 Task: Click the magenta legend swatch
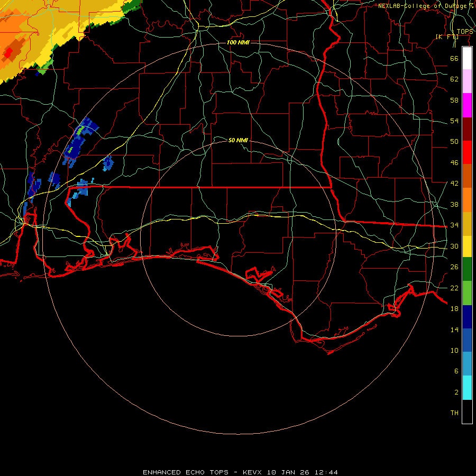467,105
